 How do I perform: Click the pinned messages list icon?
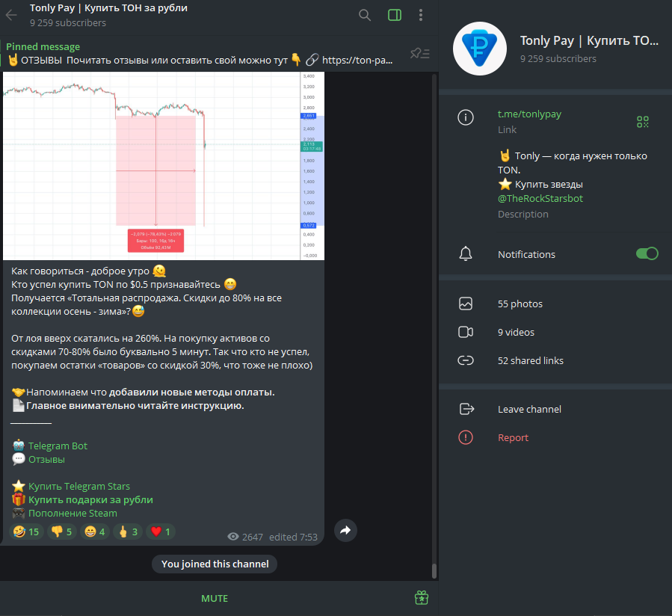point(420,53)
